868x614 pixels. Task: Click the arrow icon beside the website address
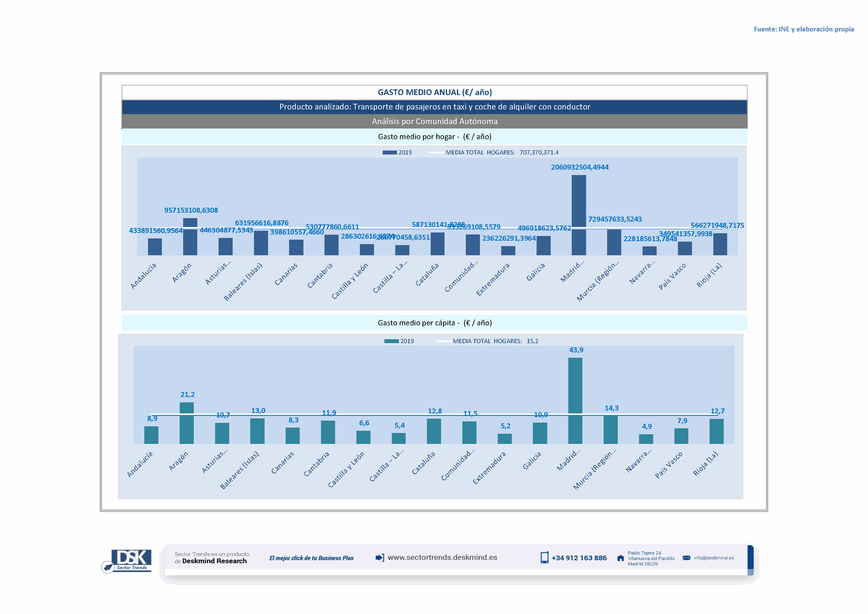coord(380,558)
